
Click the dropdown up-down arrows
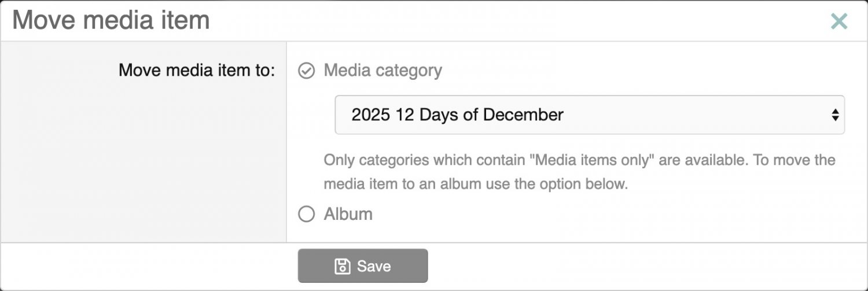click(834, 115)
